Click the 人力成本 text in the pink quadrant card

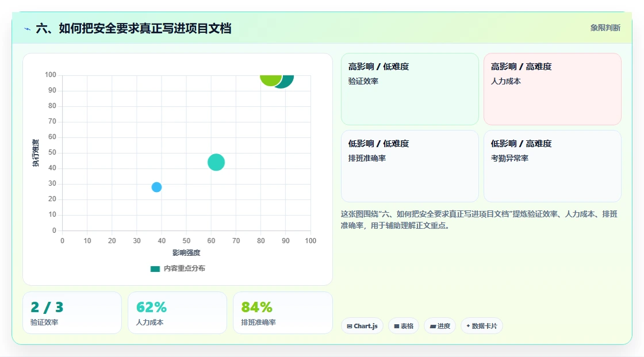tap(505, 81)
